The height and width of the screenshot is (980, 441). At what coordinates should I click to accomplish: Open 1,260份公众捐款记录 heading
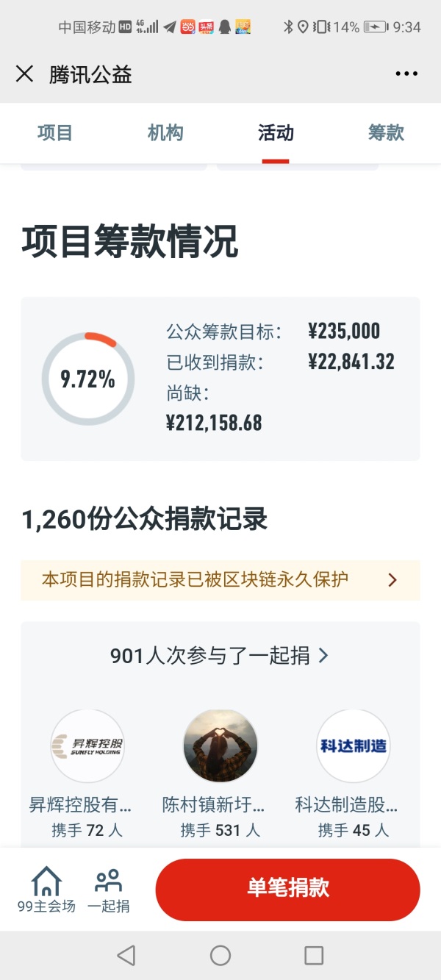pyautogui.click(x=145, y=520)
